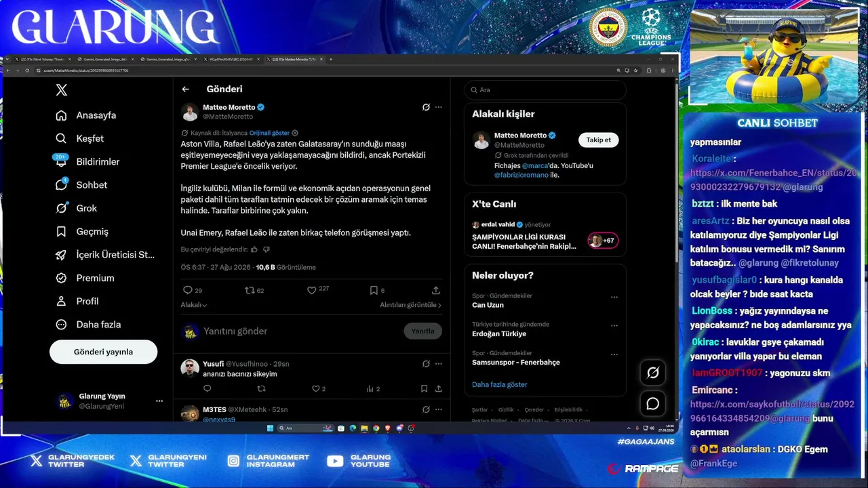Go to Profil in the sidebar

click(77, 301)
